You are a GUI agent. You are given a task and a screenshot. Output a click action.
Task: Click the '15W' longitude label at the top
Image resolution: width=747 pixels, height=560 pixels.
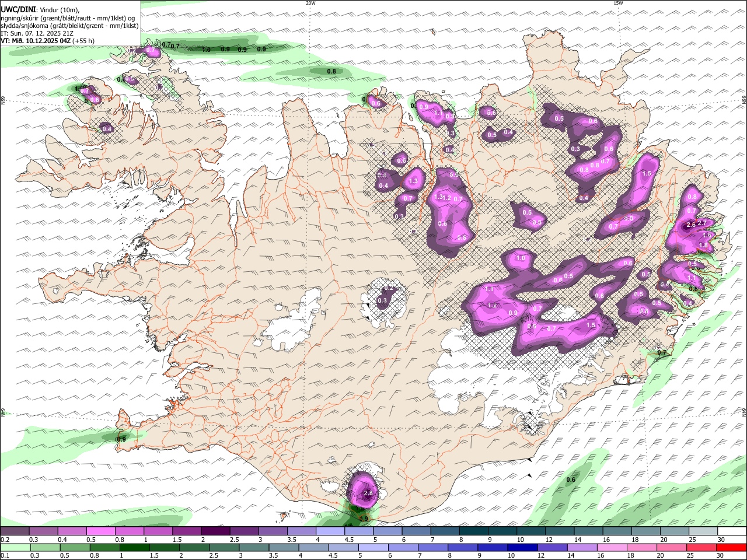click(x=618, y=3)
